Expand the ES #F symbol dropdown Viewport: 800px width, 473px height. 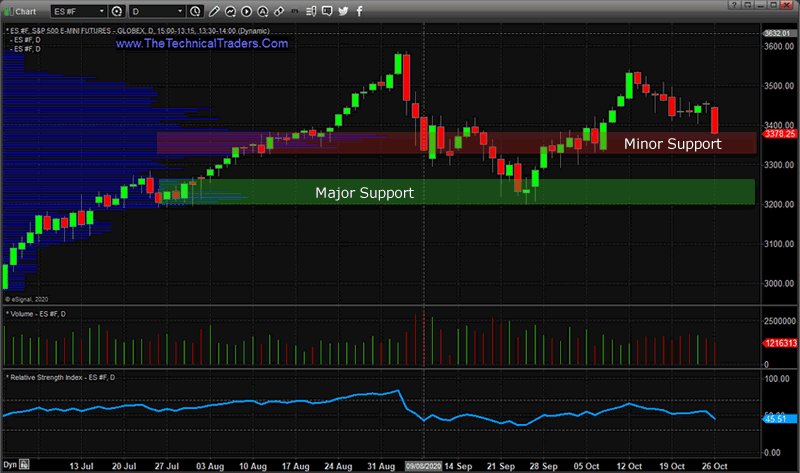pos(101,12)
